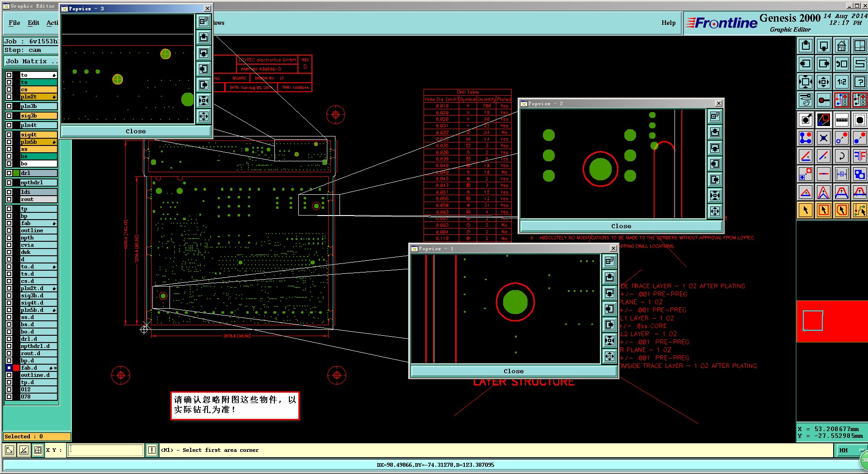868x474 pixels.
Task: Select the pln2t layer row
Action: [38, 97]
